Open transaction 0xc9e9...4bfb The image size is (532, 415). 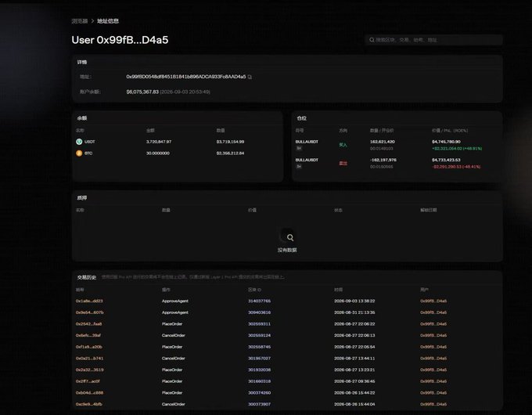click(x=89, y=405)
